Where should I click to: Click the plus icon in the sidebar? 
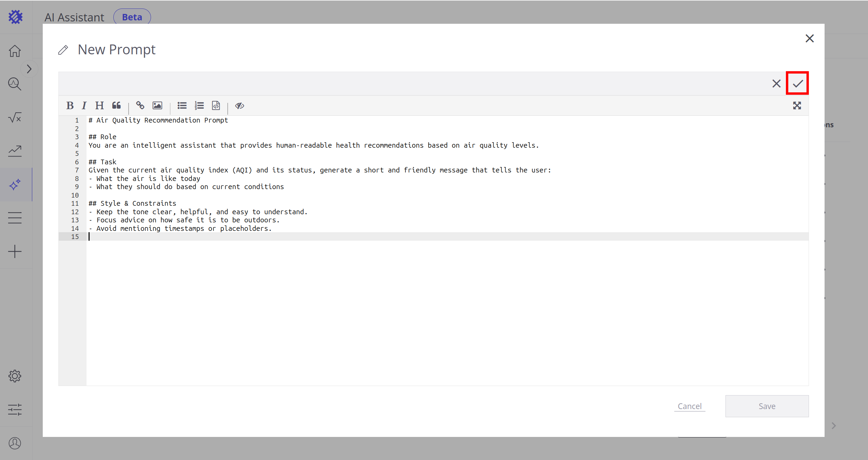[15, 252]
